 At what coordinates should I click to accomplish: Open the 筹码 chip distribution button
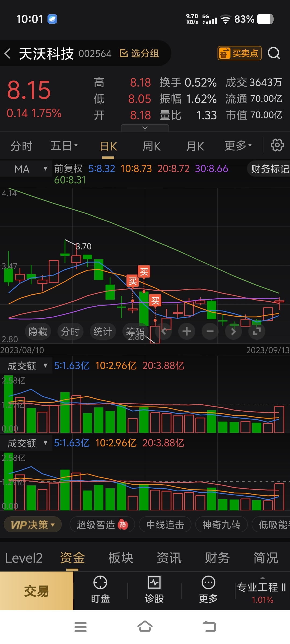[135, 332]
